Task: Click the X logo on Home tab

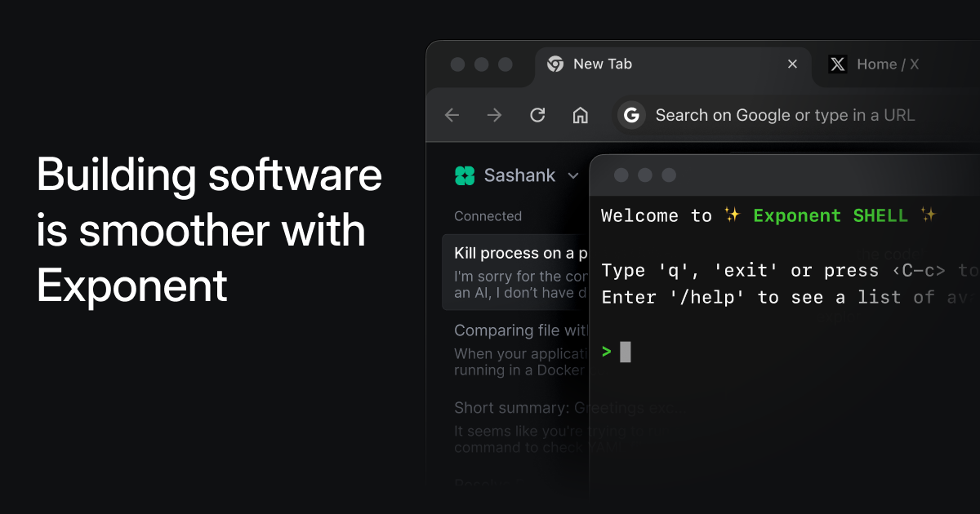Action: tap(838, 64)
